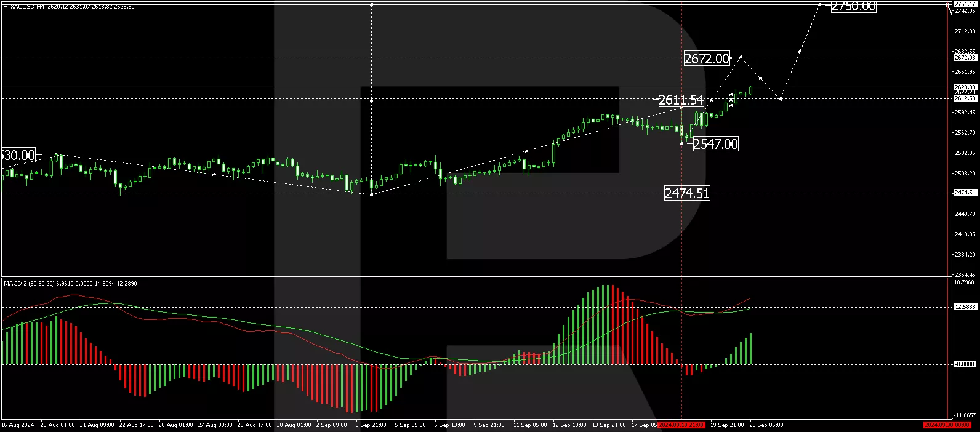Click the 3 Sep 21:00 date label

click(371, 425)
